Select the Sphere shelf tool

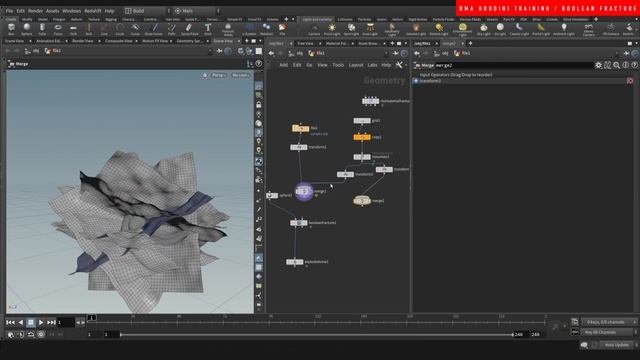(x=27, y=29)
